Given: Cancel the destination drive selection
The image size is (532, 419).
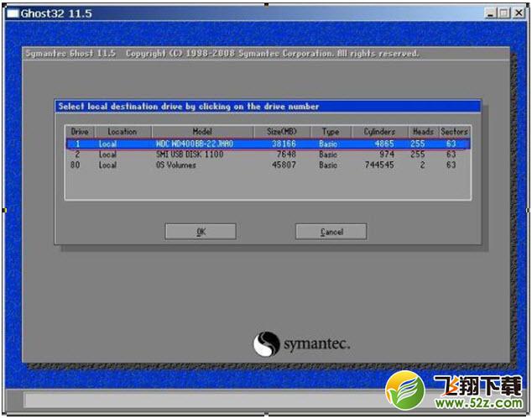Looking at the screenshot, I should tap(331, 232).
